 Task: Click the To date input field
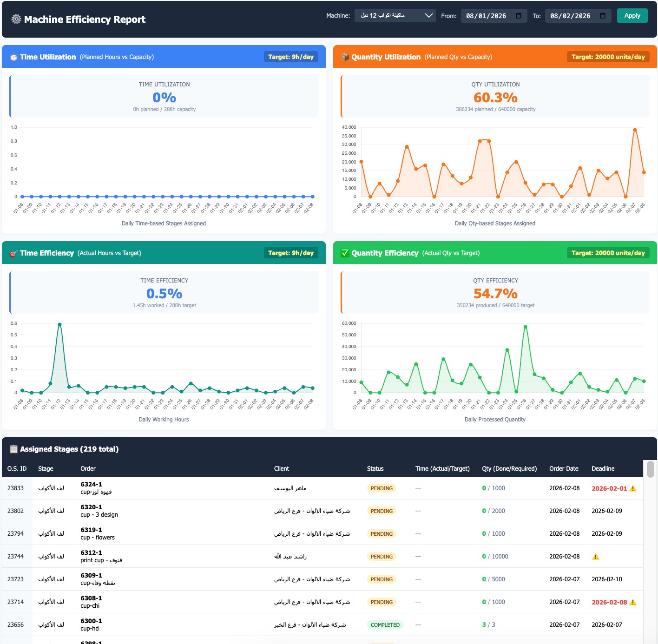click(x=570, y=16)
